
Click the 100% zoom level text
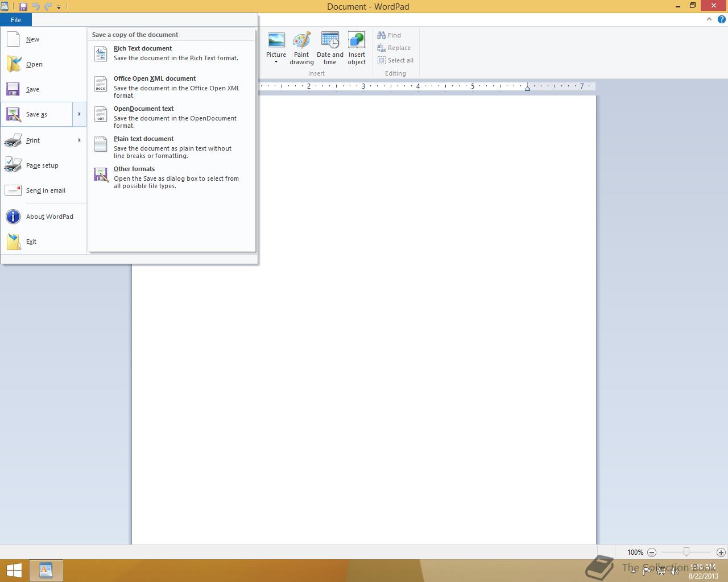coord(635,552)
